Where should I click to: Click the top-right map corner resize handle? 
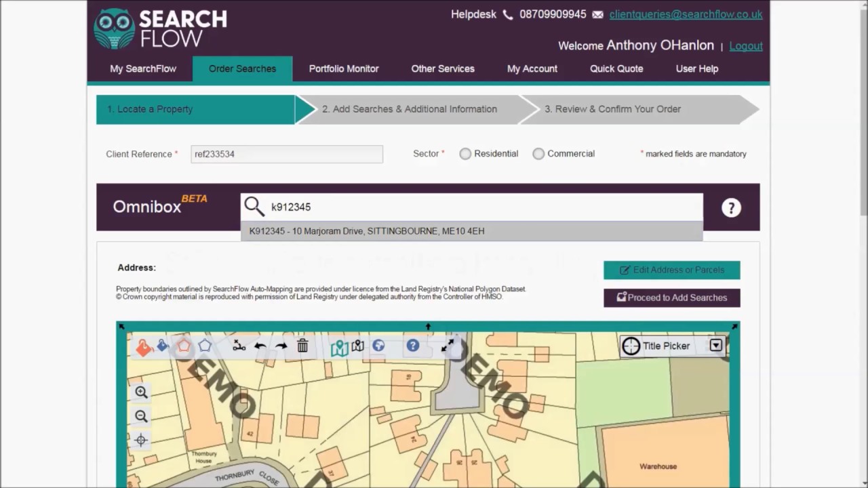(x=734, y=327)
